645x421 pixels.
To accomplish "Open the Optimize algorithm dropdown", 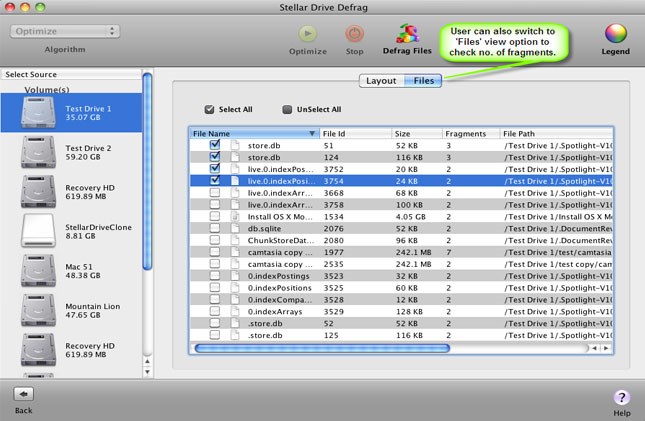I will point(65,31).
